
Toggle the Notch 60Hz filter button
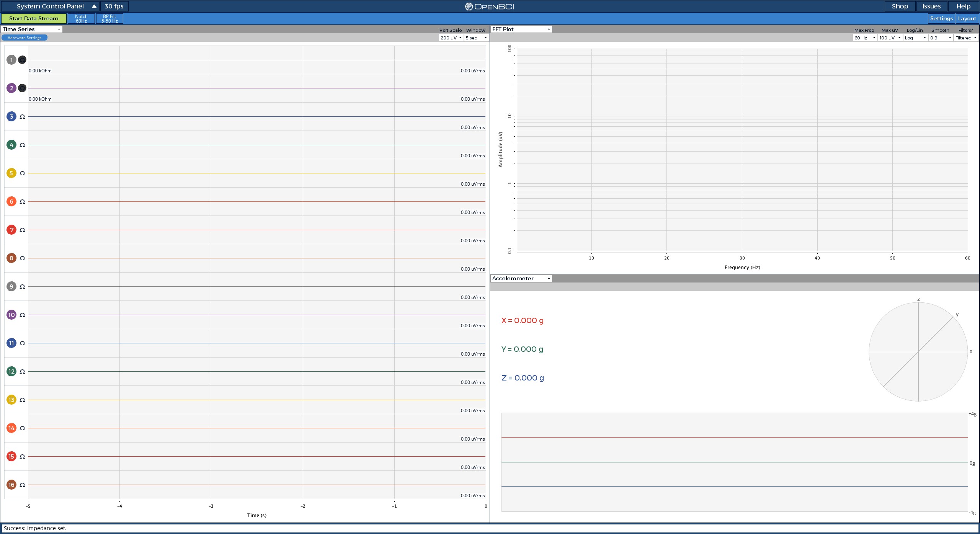point(81,18)
